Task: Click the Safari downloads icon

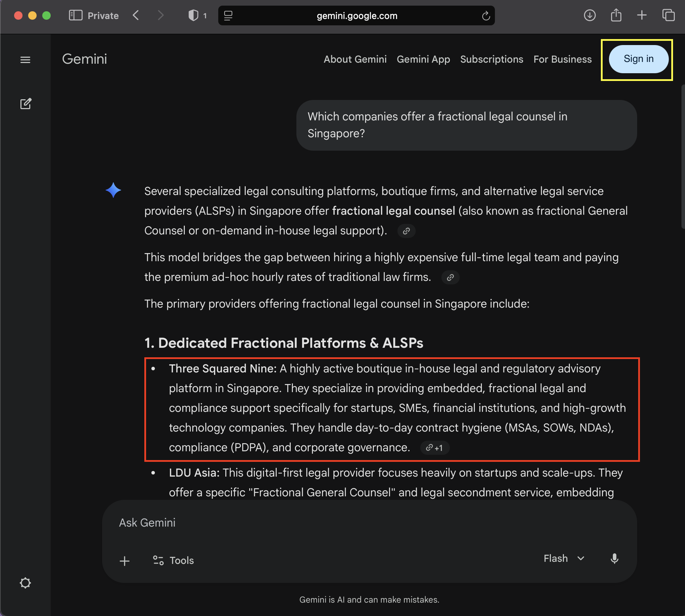Action: click(x=590, y=15)
